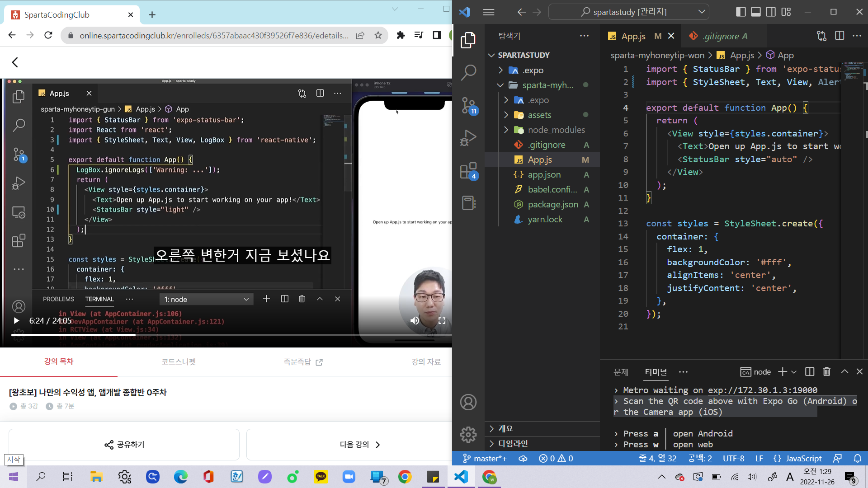868x488 pixels.
Task: Split the VS Code terminal
Action: (x=810, y=371)
